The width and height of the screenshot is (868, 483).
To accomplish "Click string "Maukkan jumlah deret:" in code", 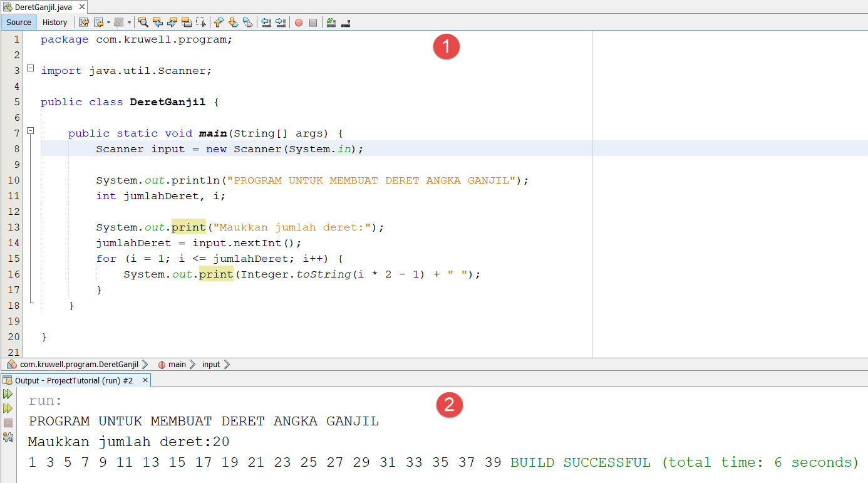I will click(x=292, y=227).
